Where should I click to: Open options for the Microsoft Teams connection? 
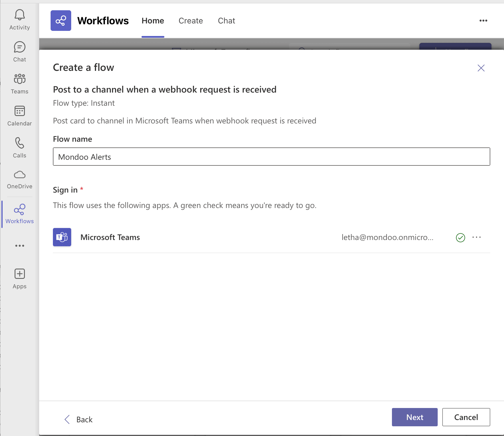click(x=476, y=237)
